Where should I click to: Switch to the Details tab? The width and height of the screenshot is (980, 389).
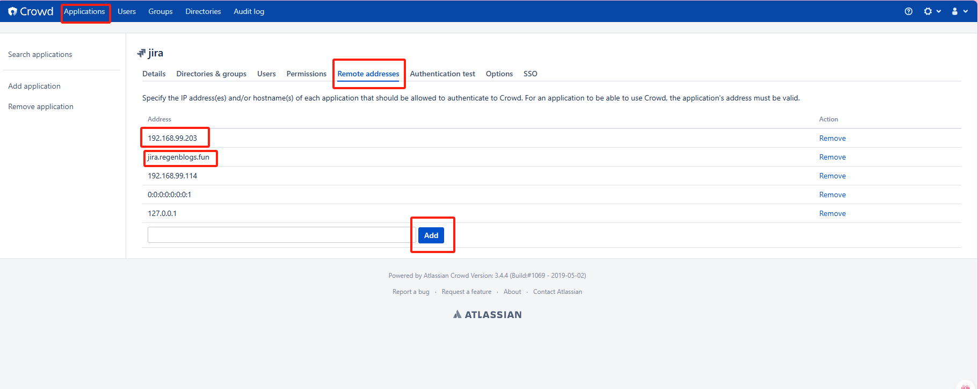pyautogui.click(x=154, y=74)
